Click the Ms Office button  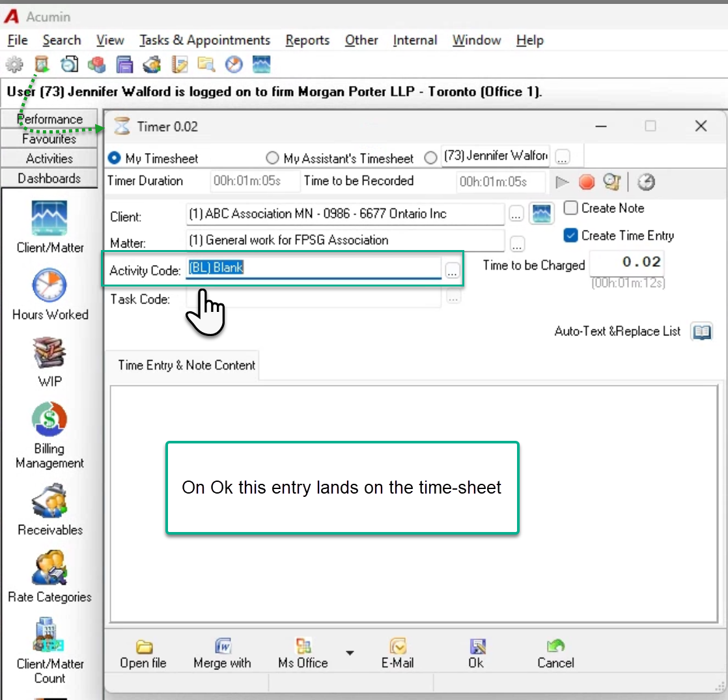303,654
